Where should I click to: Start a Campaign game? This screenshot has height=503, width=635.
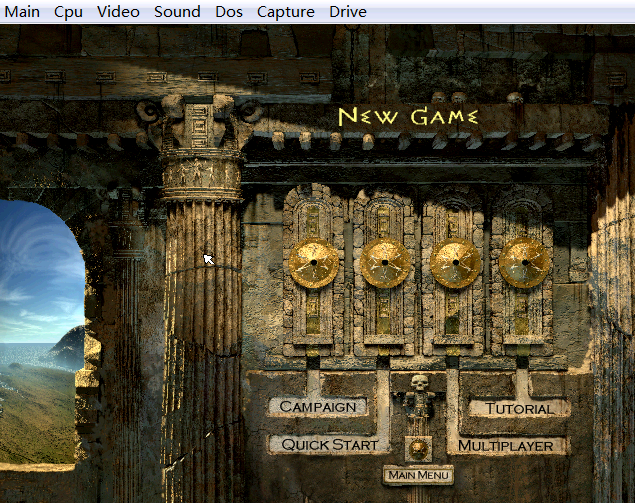pyautogui.click(x=318, y=407)
